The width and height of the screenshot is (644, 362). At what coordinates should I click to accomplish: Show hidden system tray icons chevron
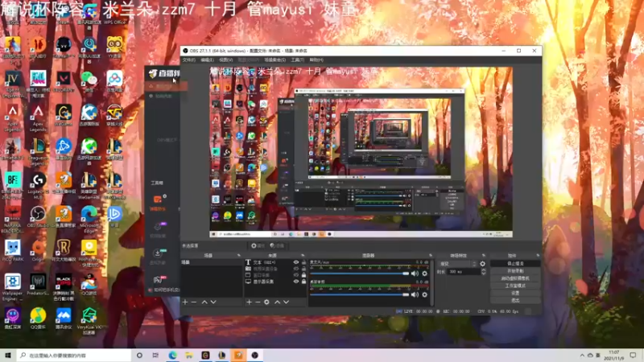point(582,355)
